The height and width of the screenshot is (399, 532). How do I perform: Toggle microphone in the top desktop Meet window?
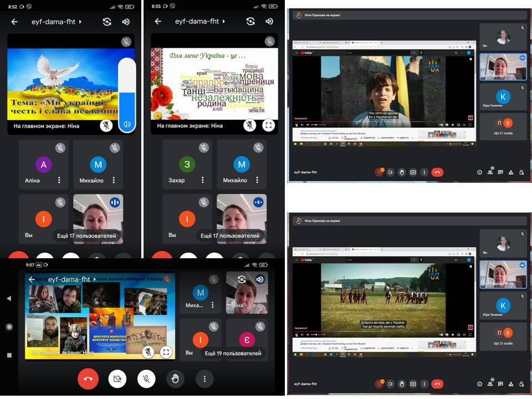(379, 172)
